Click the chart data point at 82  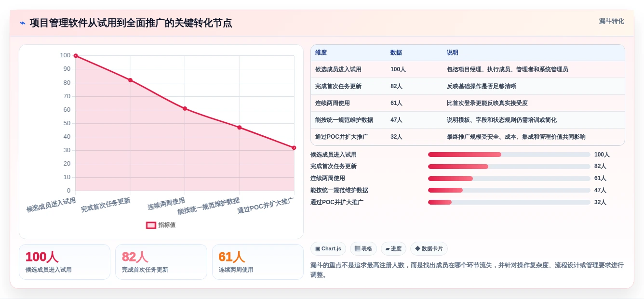click(130, 80)
